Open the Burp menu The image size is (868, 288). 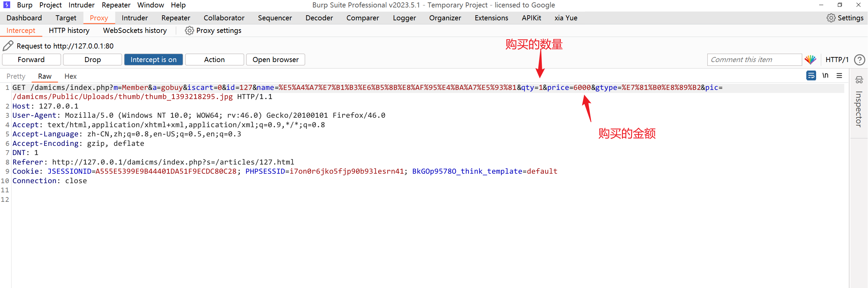pos(25,5)
